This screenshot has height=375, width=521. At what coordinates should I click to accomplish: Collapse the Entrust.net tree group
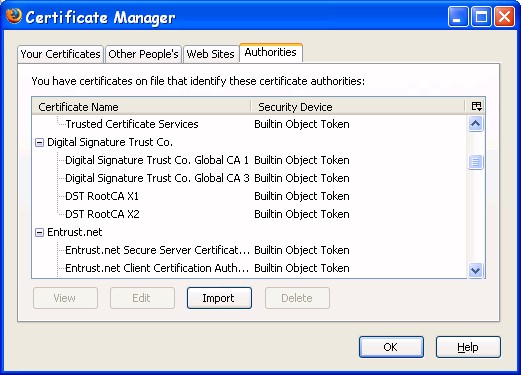click(x=39, y=232)
